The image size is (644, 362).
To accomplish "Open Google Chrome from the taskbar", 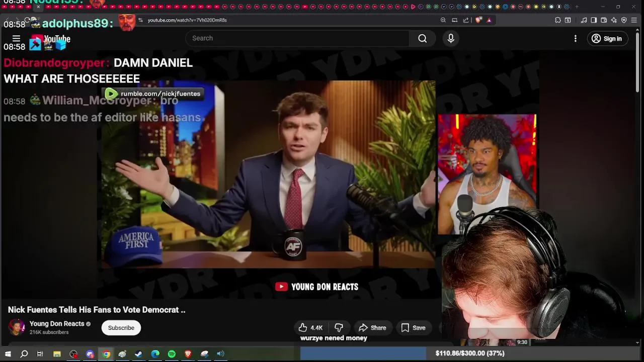I will [106, 354].
